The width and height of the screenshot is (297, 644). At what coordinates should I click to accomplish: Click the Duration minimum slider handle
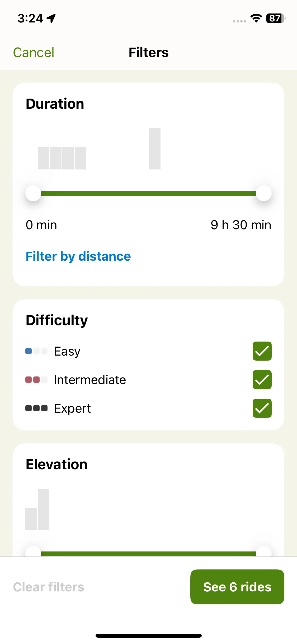33,193
